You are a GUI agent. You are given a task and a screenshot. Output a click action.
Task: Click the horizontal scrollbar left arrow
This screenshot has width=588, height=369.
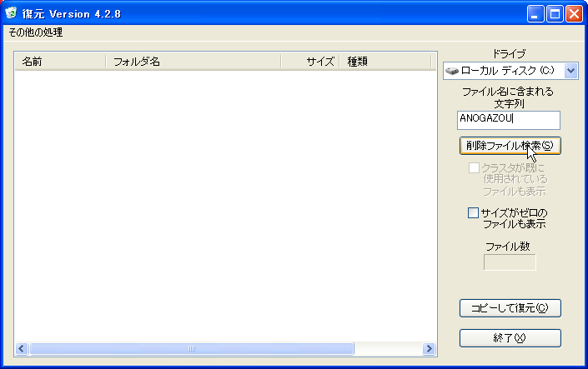(22, 349)
